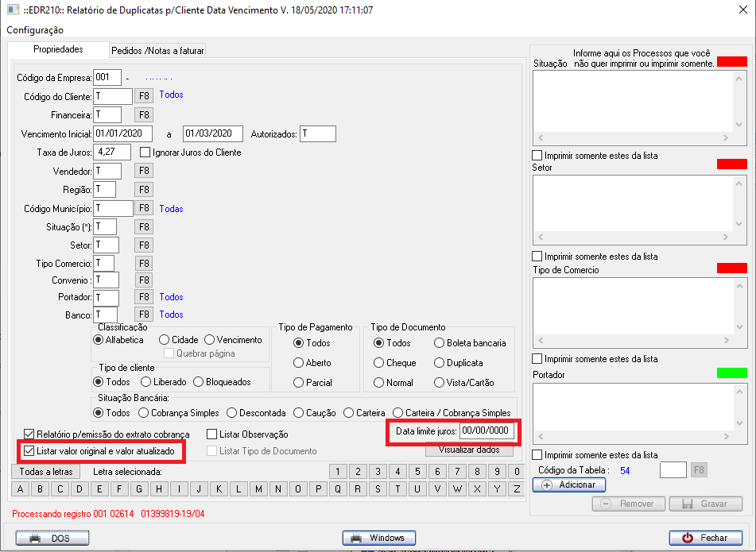
Task: Enable Ignorar Juros do Cliente checkbox
Action: coord(145,152)
